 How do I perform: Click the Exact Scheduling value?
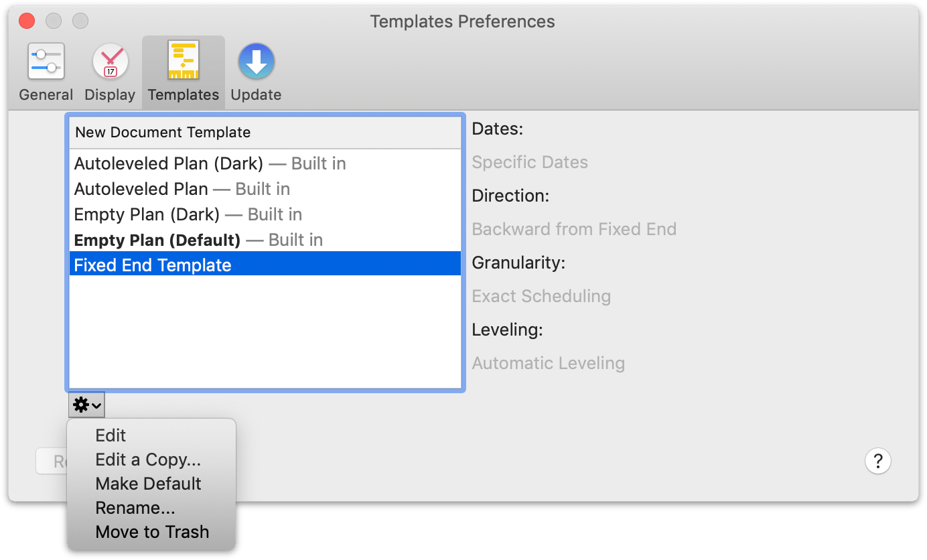[541, 296]
